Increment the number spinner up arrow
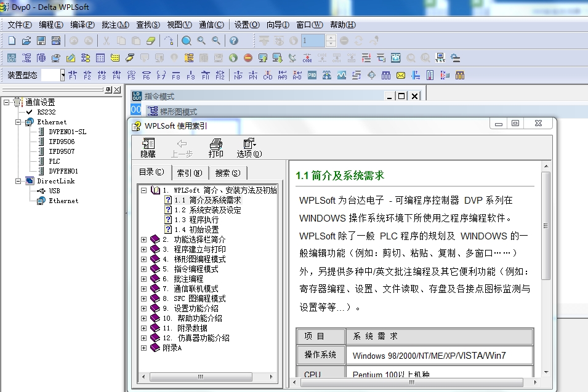Image resolution: width=588 pixels, height=392 pixels. click(331, 38)
